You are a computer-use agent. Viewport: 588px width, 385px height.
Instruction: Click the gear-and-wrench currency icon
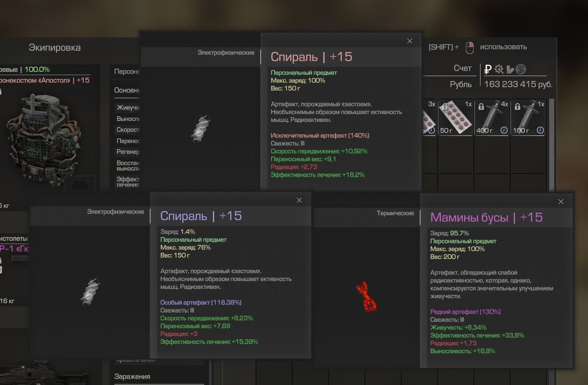point(499,69)
